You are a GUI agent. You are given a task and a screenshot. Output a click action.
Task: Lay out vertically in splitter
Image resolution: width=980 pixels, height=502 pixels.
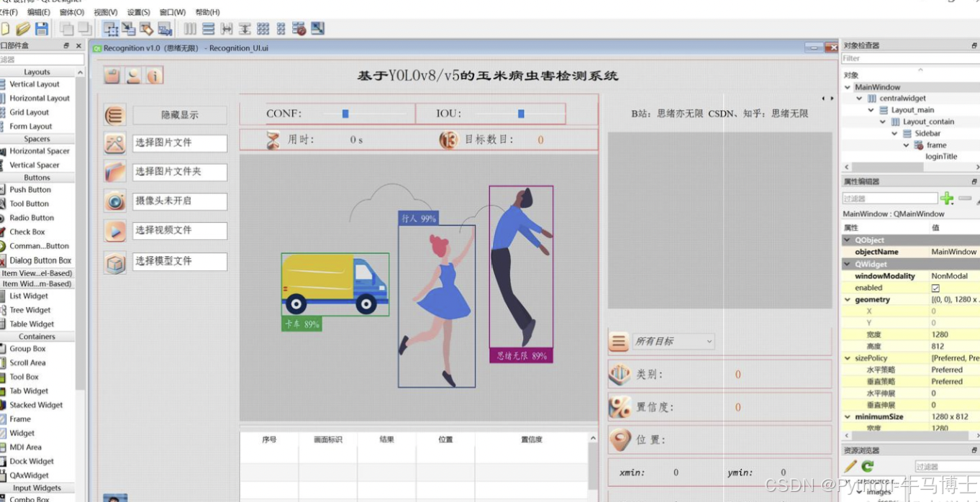click(x=245, y=29)
